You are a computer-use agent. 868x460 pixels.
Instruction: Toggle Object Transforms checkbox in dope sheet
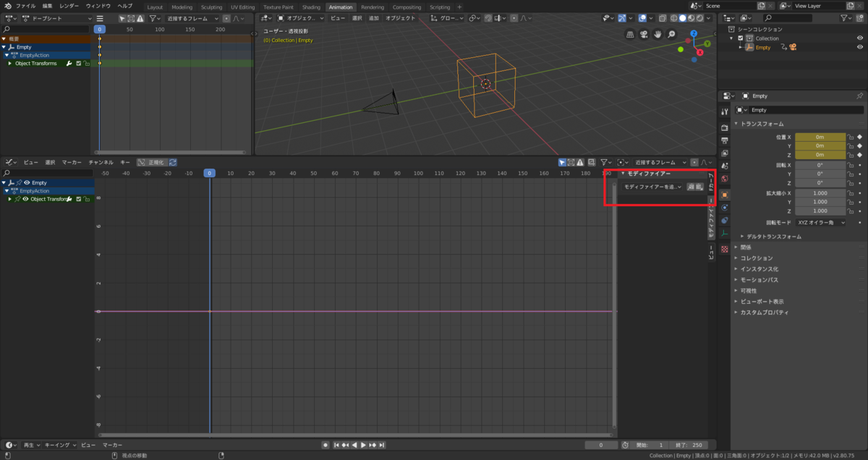(78, 64)
